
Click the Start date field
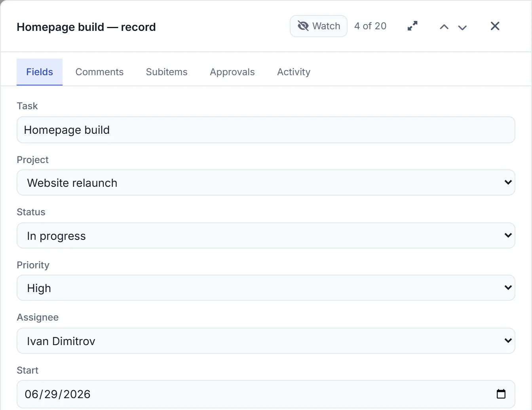(266, 394)
